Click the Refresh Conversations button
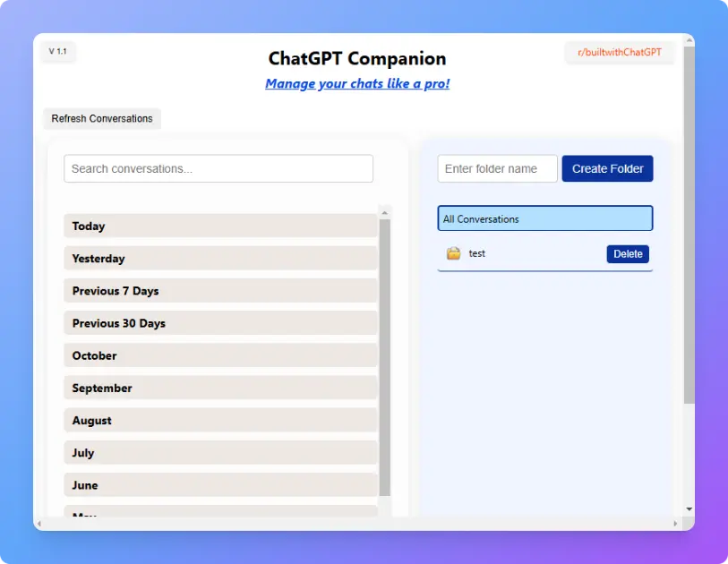Screen dimensions: 728x564 (102, 119)
